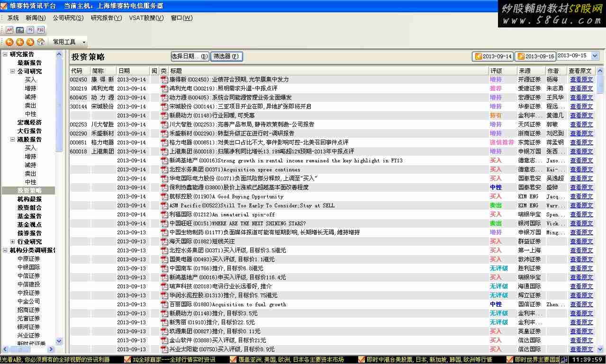Sort table by the 评级 column header
This screenshot has width=606, height=364.
click(x=503, y=71)
